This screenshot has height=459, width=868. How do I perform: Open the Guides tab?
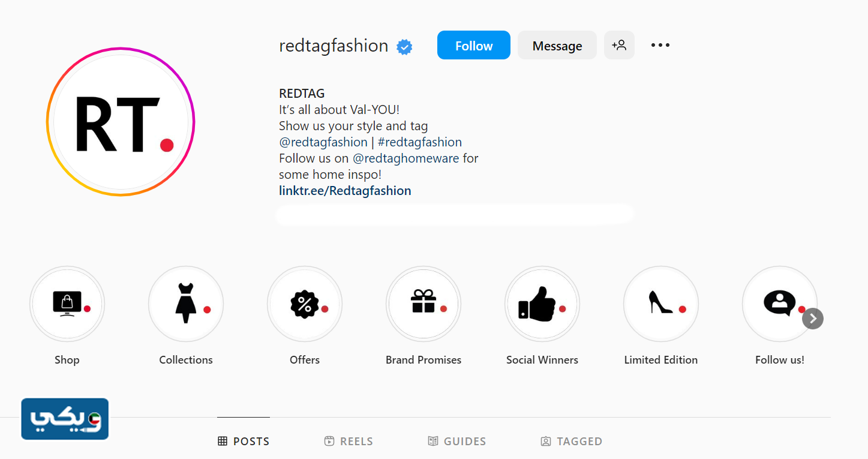coord(456,441)
